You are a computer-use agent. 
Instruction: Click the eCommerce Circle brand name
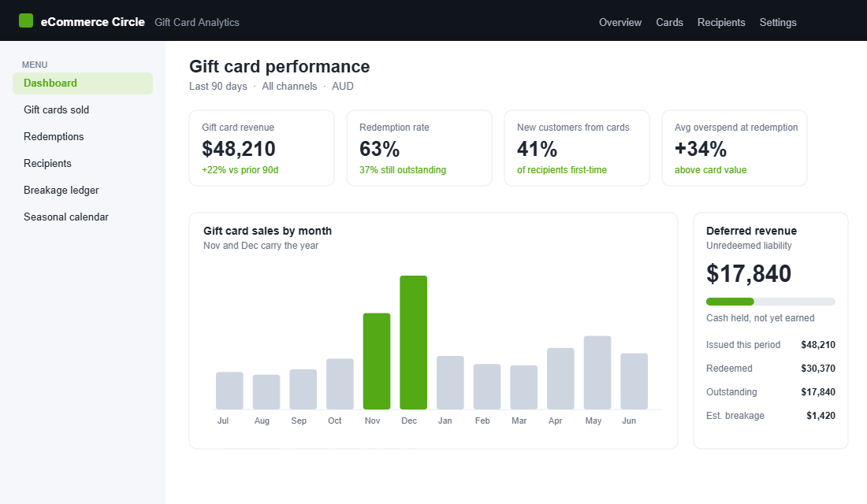[x=92, y=22]
